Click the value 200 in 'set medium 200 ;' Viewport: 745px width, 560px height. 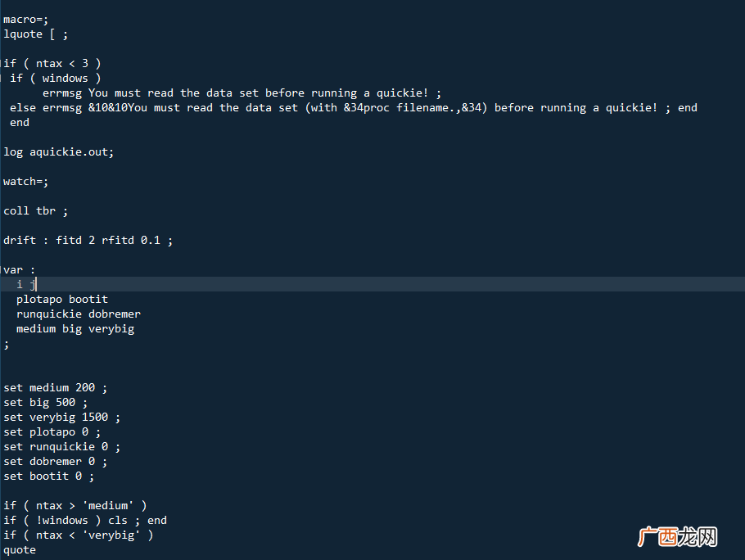point(85,387)
